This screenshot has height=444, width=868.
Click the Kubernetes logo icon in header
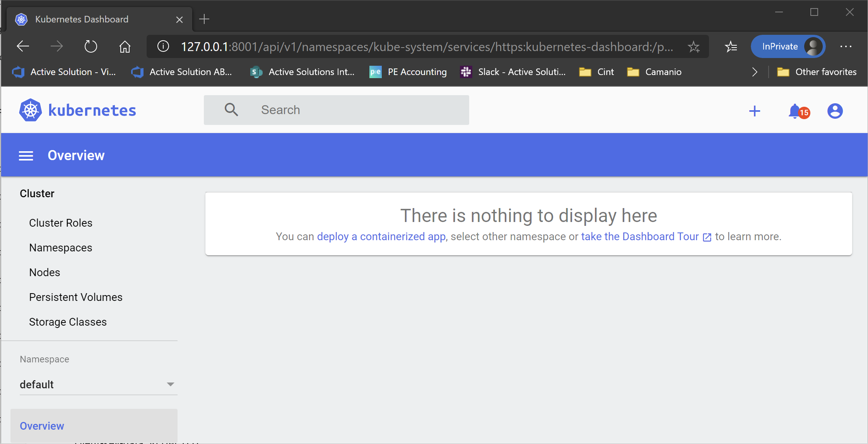(31, 110)
